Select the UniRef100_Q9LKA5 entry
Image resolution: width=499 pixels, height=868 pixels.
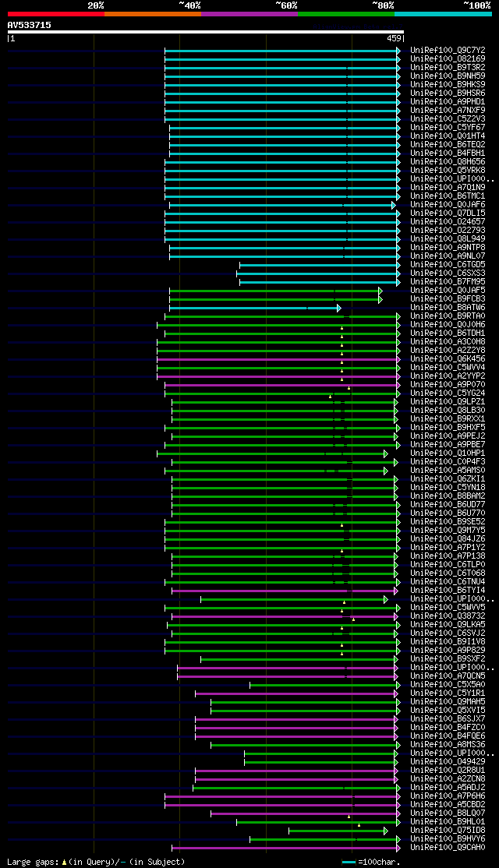[448, 625]
